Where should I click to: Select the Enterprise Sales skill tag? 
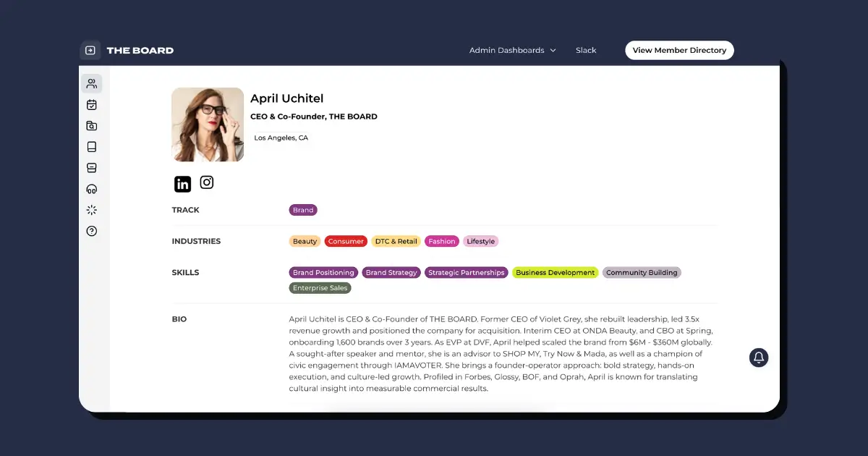[x=320, y=288]
